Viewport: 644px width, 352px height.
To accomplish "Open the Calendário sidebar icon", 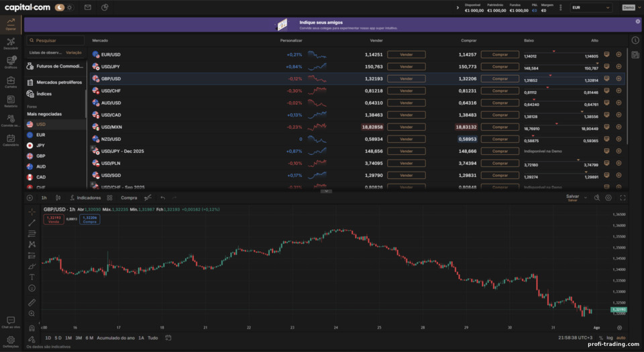I will pyautogui.click(x=11, y=140).
